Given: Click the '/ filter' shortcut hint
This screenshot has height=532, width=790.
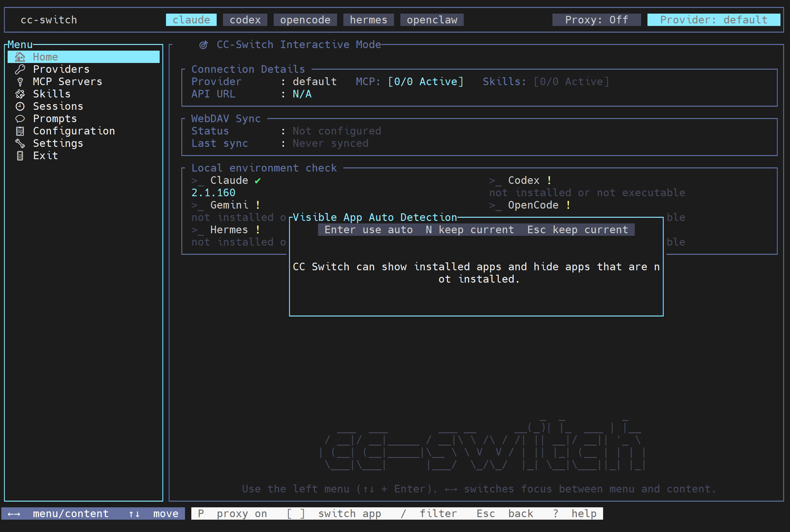Looking at the screenshot, I should pos(429,514).
